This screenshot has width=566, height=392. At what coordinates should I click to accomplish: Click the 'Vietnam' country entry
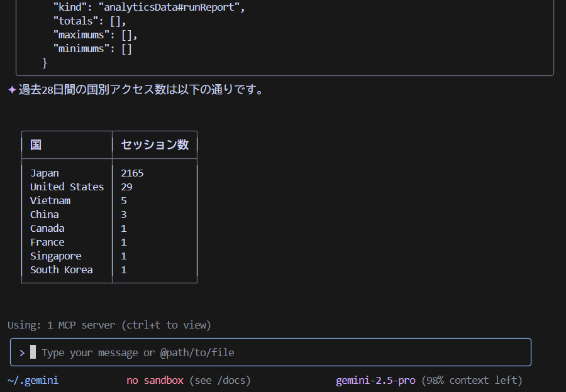tap(50, 200)
